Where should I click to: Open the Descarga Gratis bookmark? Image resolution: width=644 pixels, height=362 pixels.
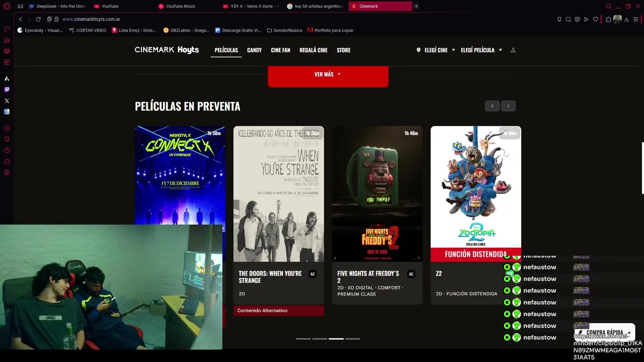[238, 30]
